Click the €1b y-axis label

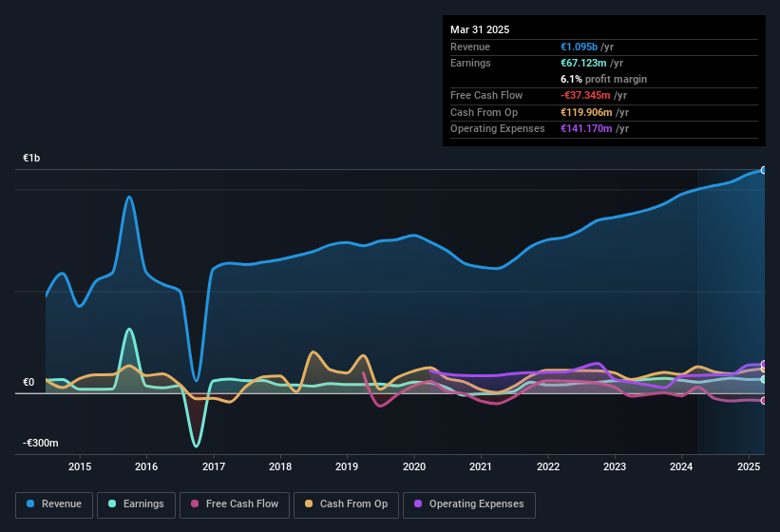pyautogui.click(x=31, y=158)
